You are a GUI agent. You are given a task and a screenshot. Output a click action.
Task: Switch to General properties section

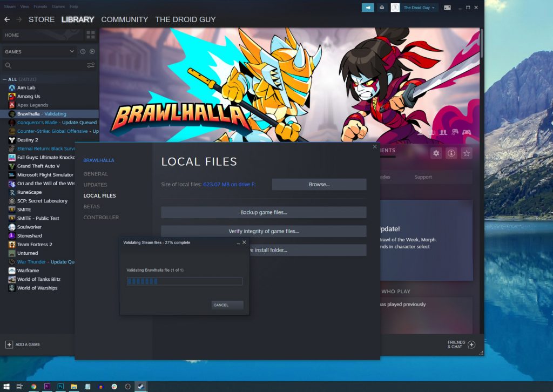point(96,174)
